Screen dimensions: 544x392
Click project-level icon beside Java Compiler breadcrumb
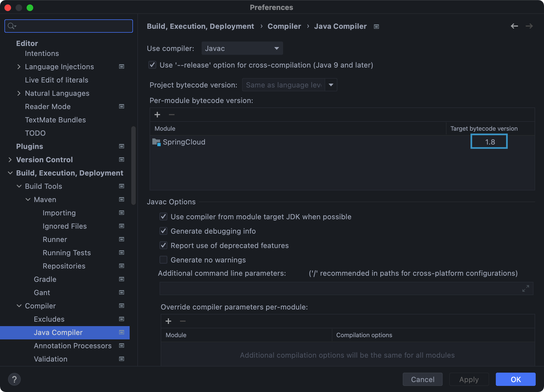(x=376, y=27)
